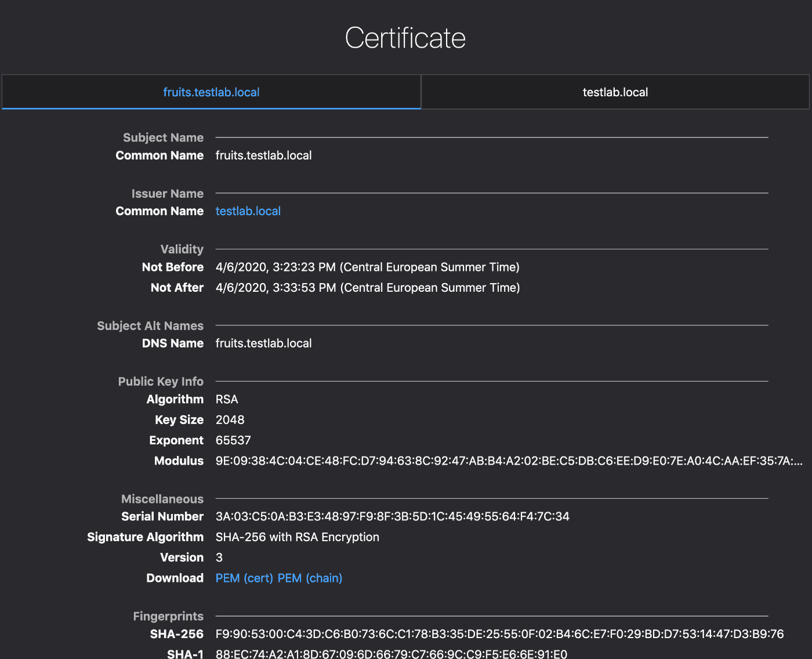
Task: Click the Serial Number hex value
Action: (392, 517)
